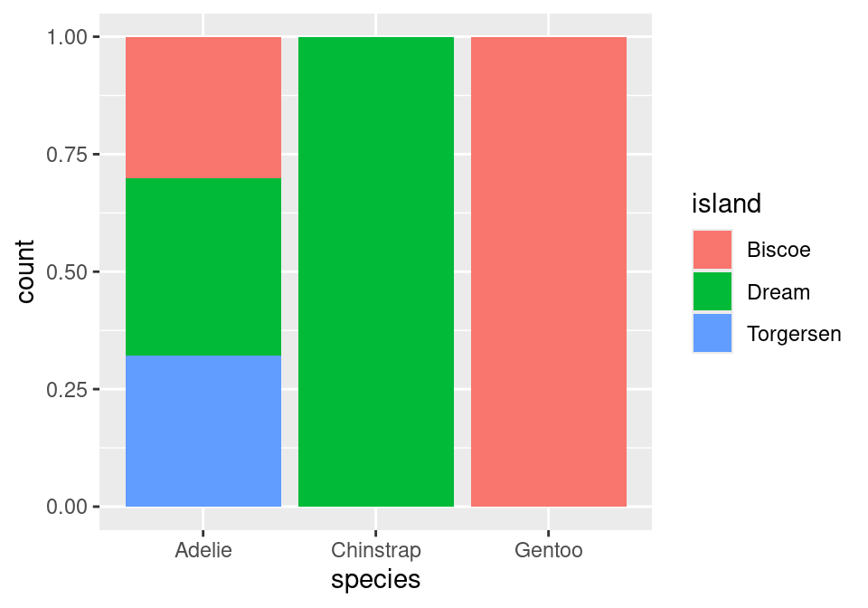
Task: Click the Biscoe legend color swatch
Action: click(712, 250)
